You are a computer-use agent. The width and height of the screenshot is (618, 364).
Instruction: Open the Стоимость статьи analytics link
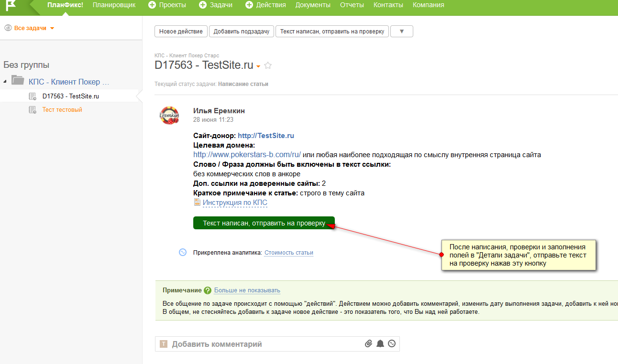(289, 253)
